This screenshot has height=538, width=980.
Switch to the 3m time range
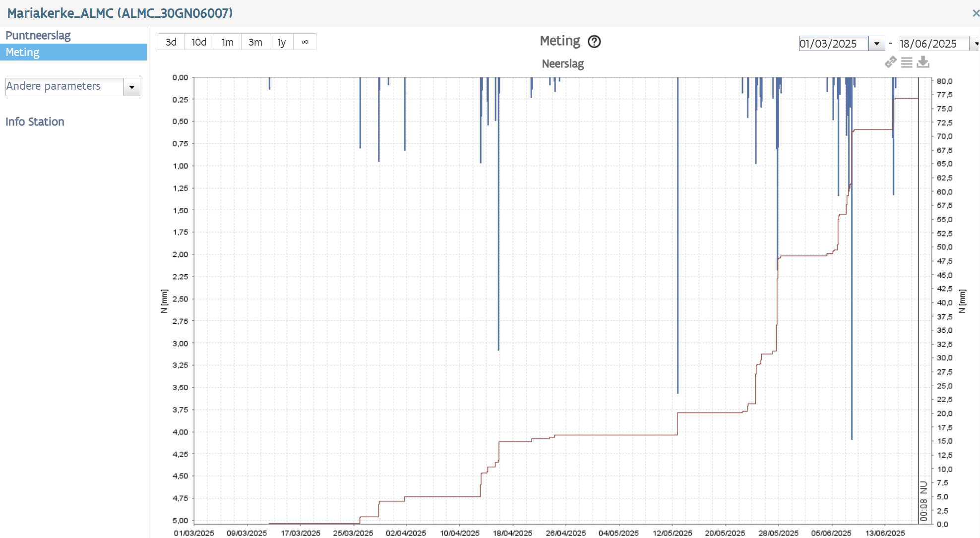(x=255, y=42)
